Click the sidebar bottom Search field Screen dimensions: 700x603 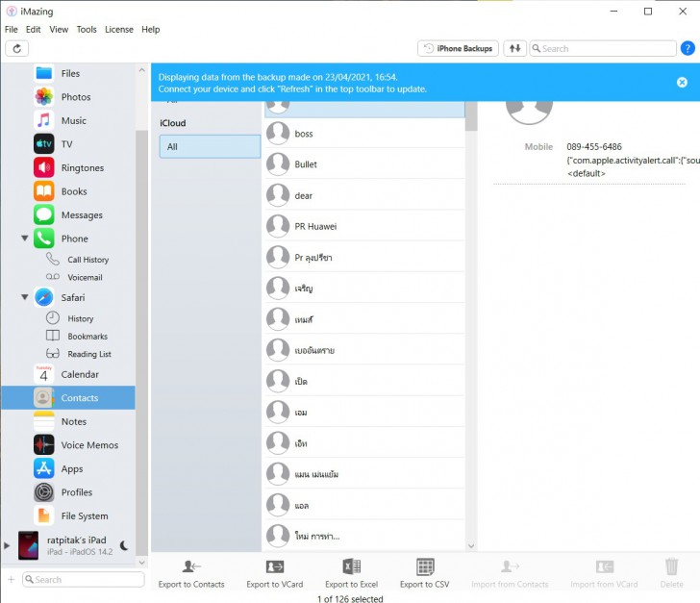(x=84, y=579)
